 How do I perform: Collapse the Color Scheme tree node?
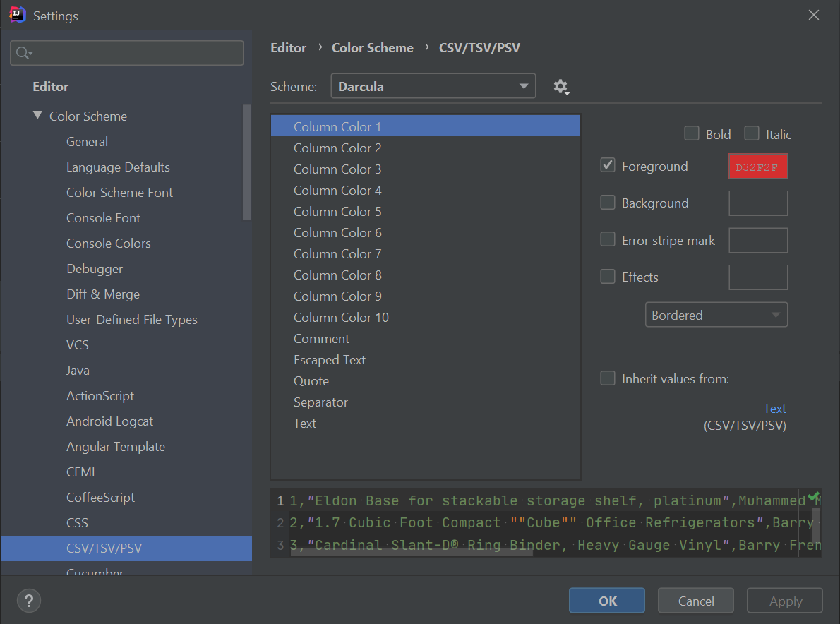[x=37, y=115]
